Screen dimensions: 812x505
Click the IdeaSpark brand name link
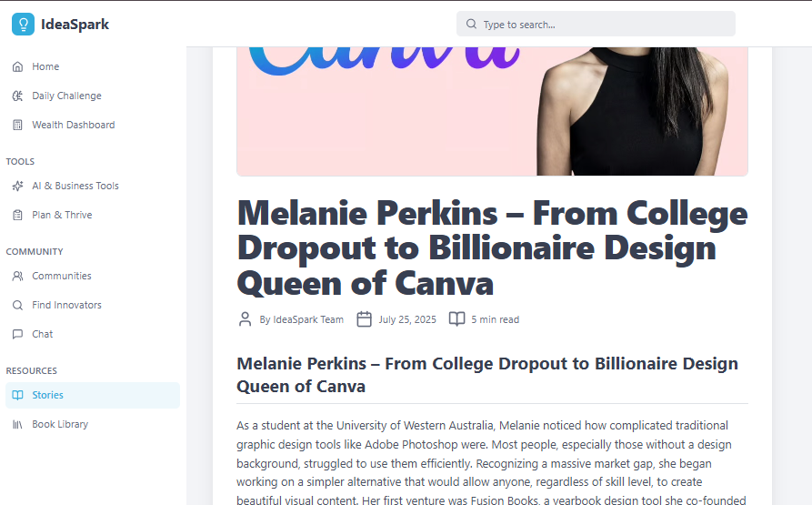pos(75,25)
